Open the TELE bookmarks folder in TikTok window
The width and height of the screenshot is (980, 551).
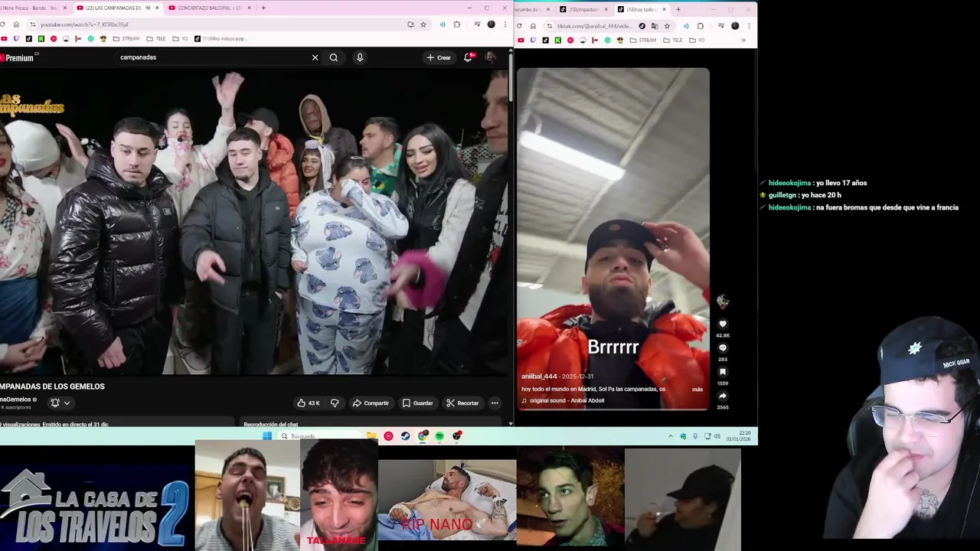(x=673, y=40)
